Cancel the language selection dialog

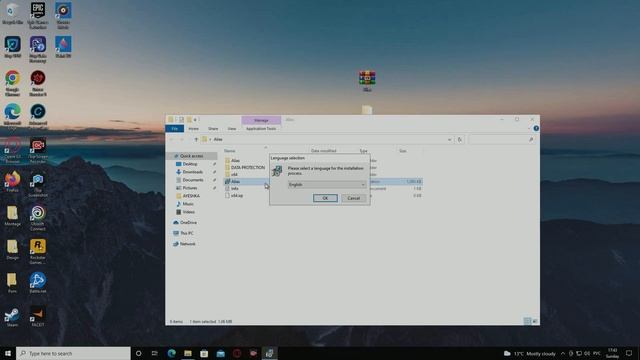(353, 198)
